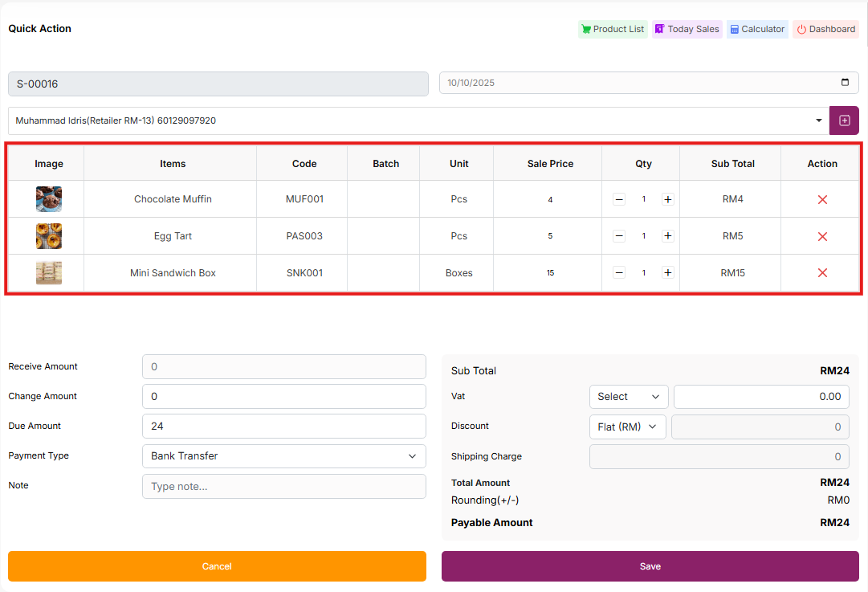Delete the Egg Tart row
The height and width of the screenshot is (592, 868).
point(822,236)
